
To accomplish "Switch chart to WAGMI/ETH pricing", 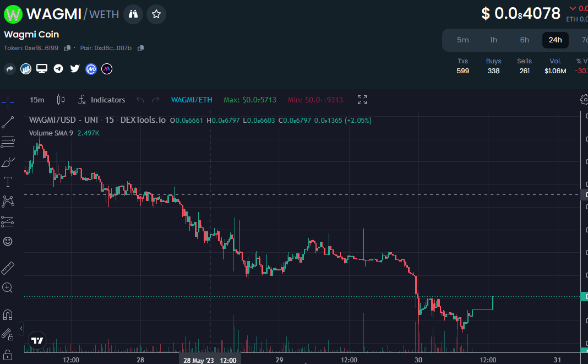I will [192, 100].
